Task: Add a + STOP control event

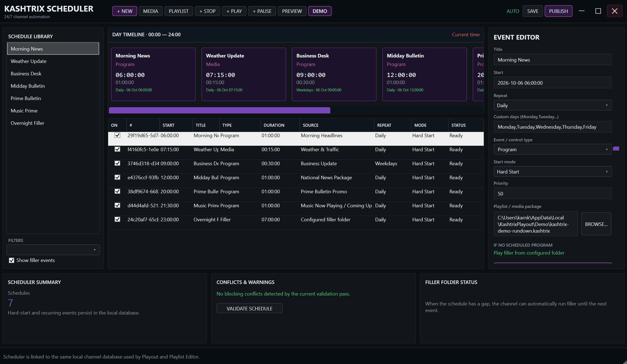Action: 207,11
